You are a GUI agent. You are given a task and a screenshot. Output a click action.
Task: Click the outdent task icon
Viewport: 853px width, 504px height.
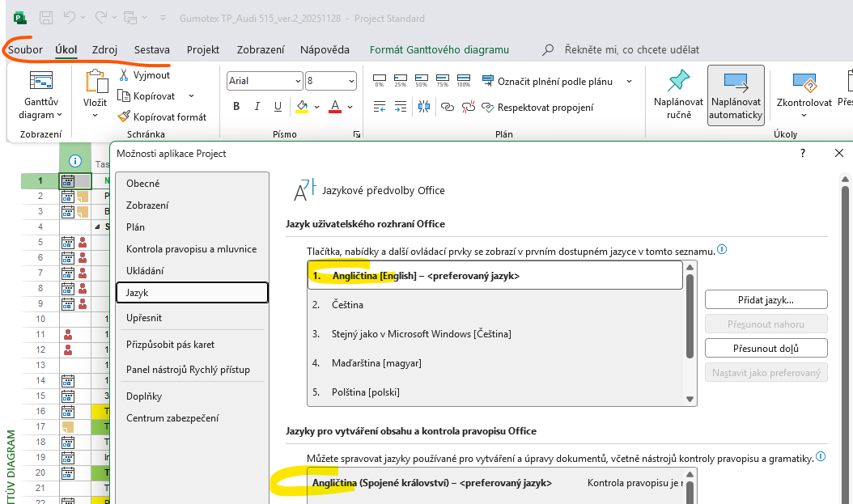click(380, 107)
